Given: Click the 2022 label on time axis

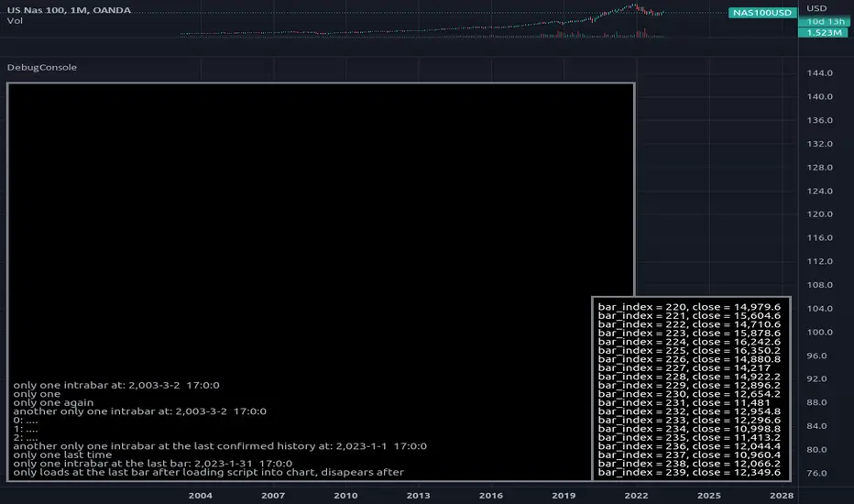Looking at the screenshot, I should pos(636,495).
